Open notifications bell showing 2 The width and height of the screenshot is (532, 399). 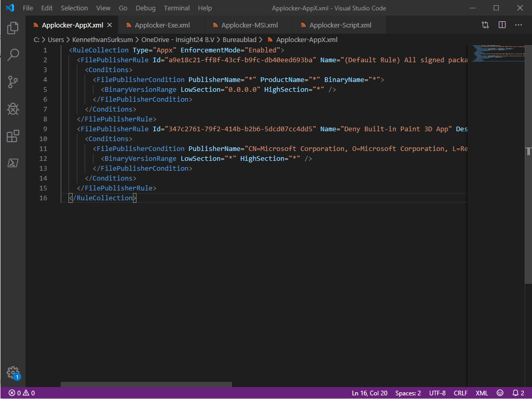tap(518, 393)
